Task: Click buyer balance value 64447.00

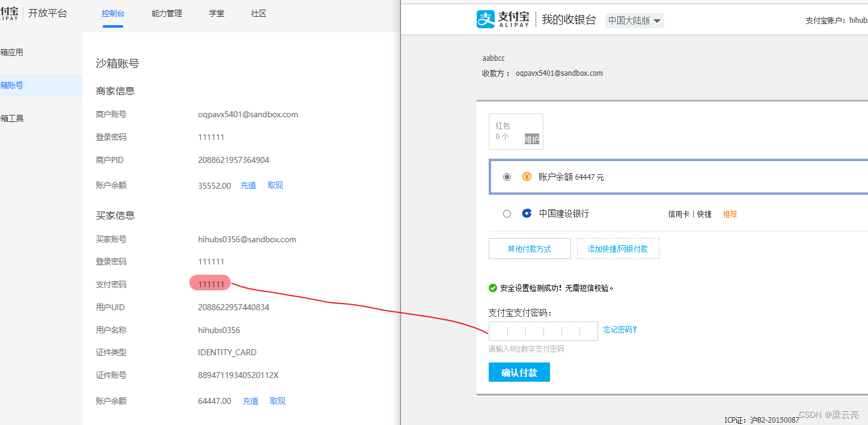Action: point(215,401)
